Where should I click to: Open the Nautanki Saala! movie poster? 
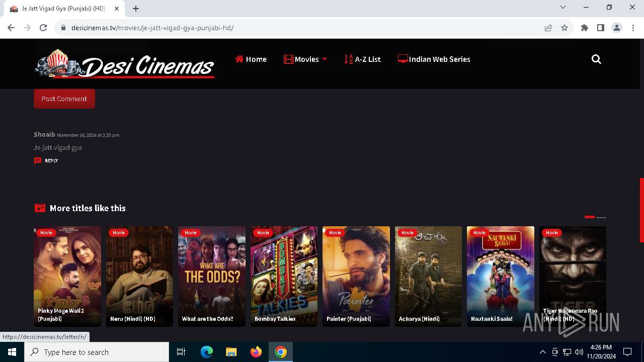point(501,277)
